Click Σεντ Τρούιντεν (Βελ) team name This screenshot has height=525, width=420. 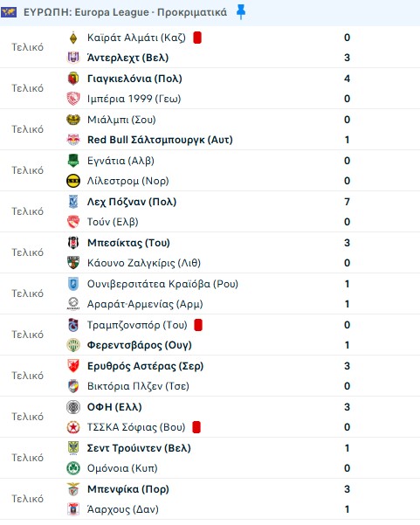click(x=139, y=448)
